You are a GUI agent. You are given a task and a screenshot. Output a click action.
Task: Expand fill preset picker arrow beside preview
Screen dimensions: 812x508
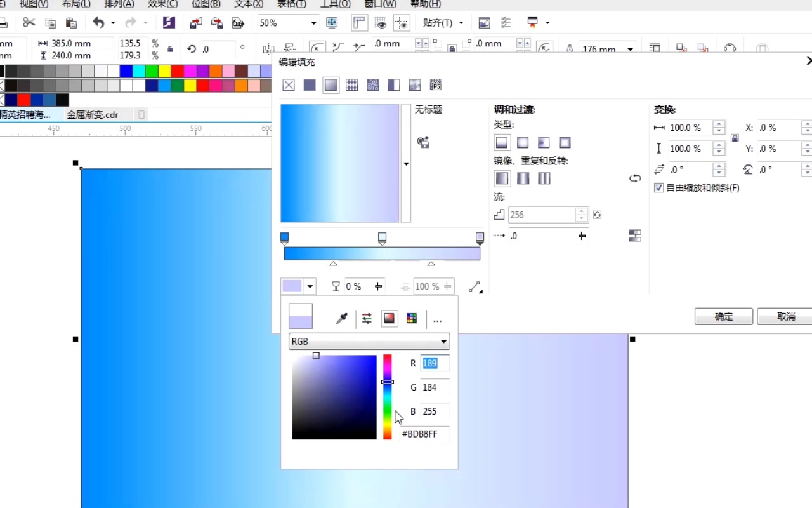[406, 164]
